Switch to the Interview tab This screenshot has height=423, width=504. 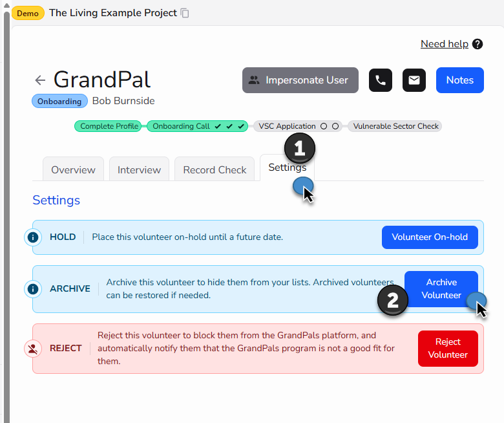139,169
